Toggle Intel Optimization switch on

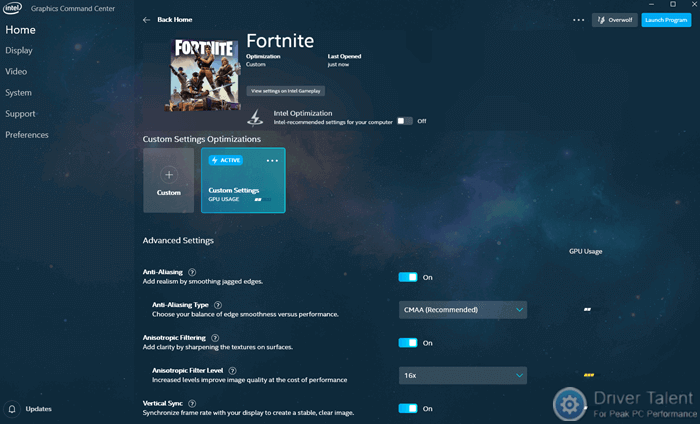404,121
